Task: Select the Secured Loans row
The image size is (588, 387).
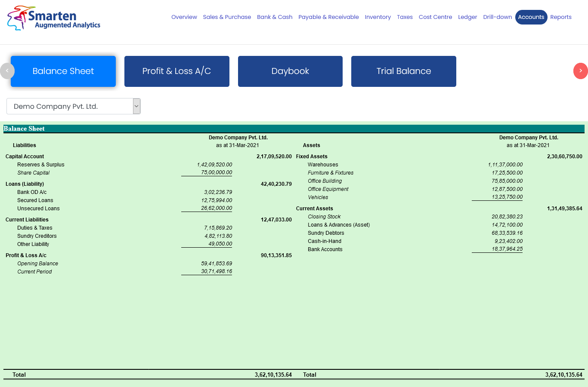Action: pyautogui.click(x=35, y=200)
